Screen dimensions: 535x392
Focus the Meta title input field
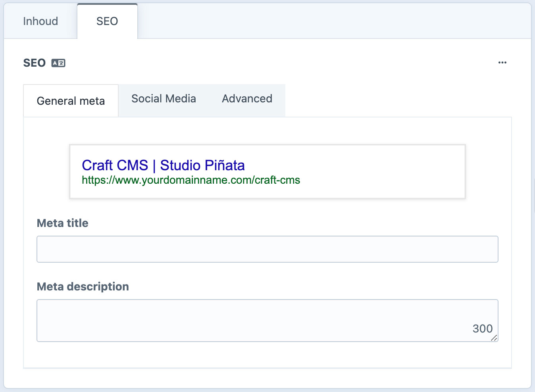[267, 249]
